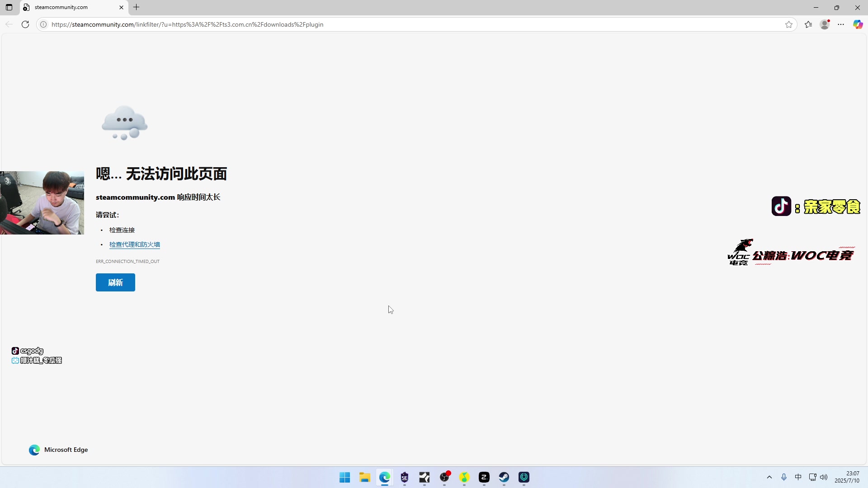Open QQ Music from the taskbar
This screenshot has height=488, width=868.
[464, 477]
